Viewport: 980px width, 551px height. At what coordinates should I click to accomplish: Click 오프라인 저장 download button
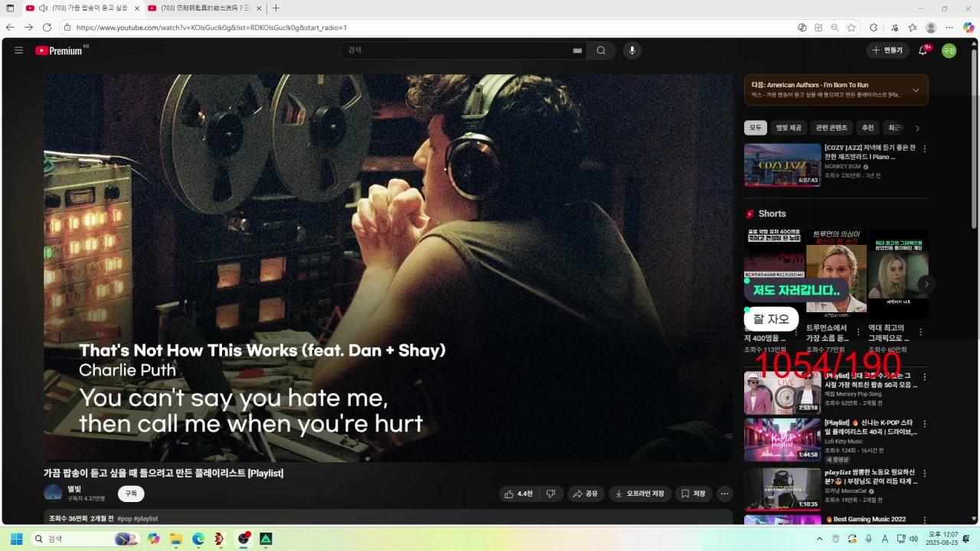coord(640,494)
